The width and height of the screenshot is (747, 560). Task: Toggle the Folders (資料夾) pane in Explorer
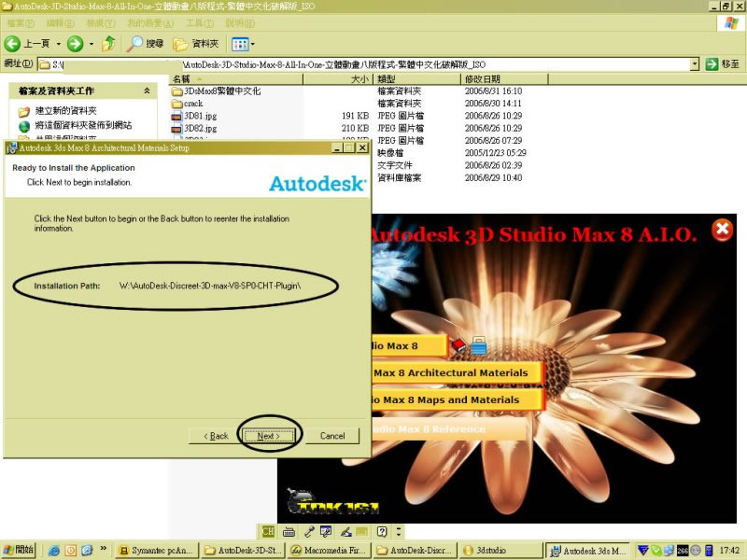pyautogui.click(x=196, y=44)
